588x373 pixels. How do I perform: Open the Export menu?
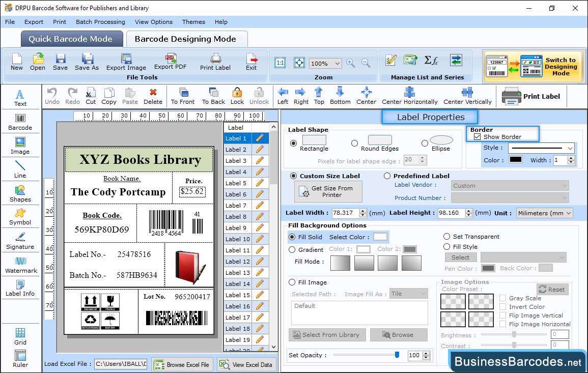click(x=34, y=22)
